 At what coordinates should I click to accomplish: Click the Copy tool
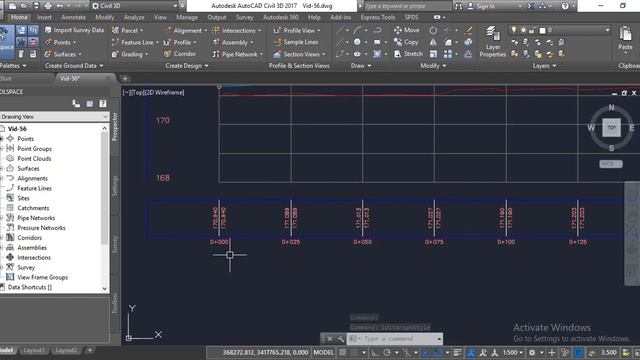pos(406,42)
